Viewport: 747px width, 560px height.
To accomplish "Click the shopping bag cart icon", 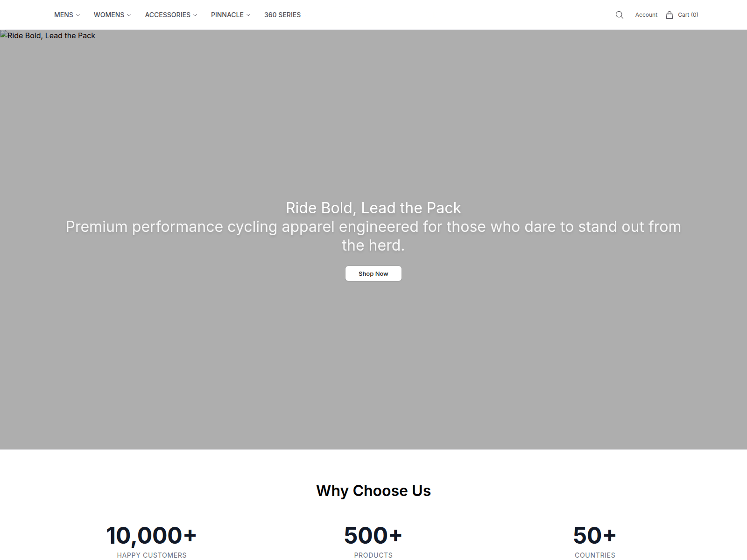I will click(669, 15).
